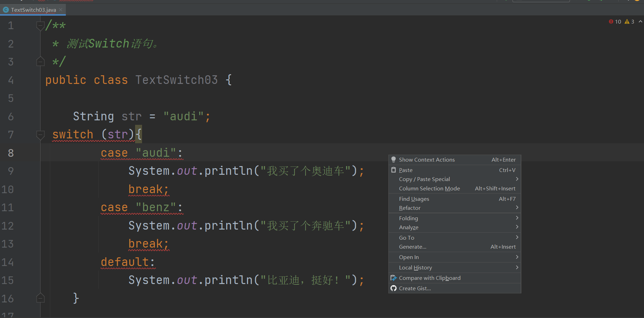Viewport: 644px width, 318px height.
Task: Choose Compare with Clipboard
Action: coord(455,278)
